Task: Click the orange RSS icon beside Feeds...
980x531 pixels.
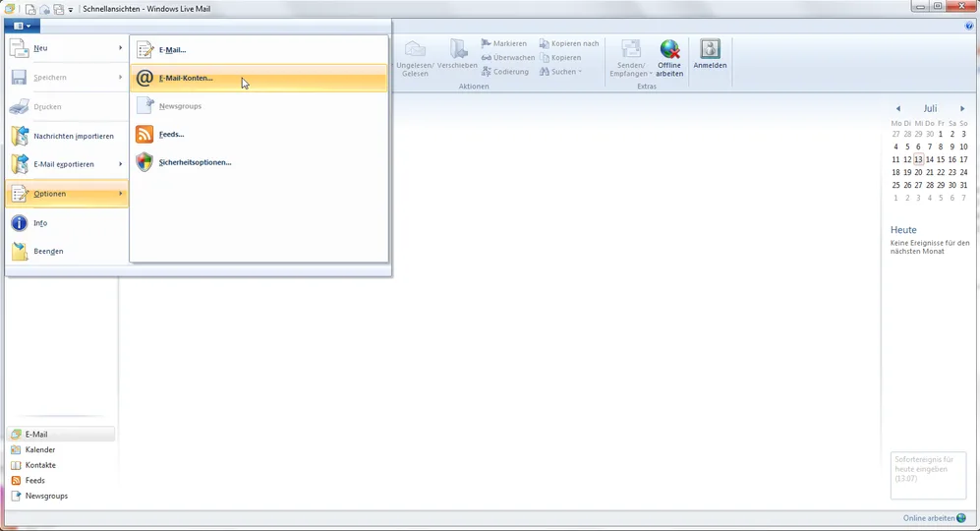Action: (144, 135)
